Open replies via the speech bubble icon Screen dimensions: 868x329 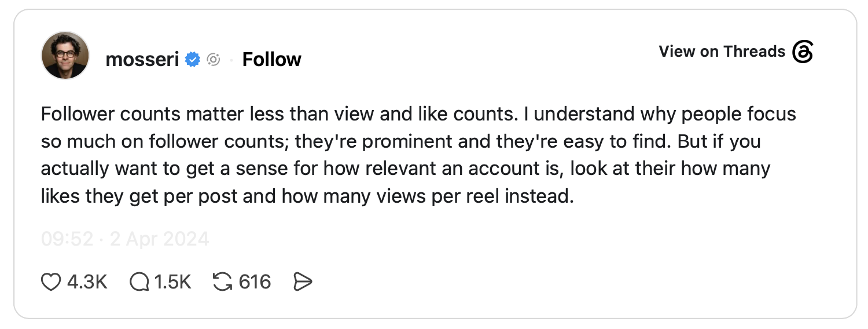click(x=139, y=282)
